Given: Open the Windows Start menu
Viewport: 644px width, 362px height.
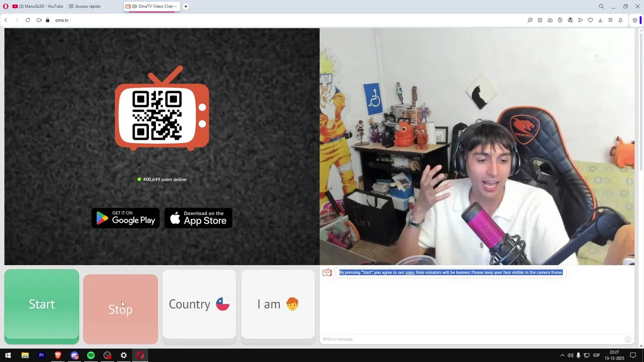Looking at the screenshot, I should (8, 355).
